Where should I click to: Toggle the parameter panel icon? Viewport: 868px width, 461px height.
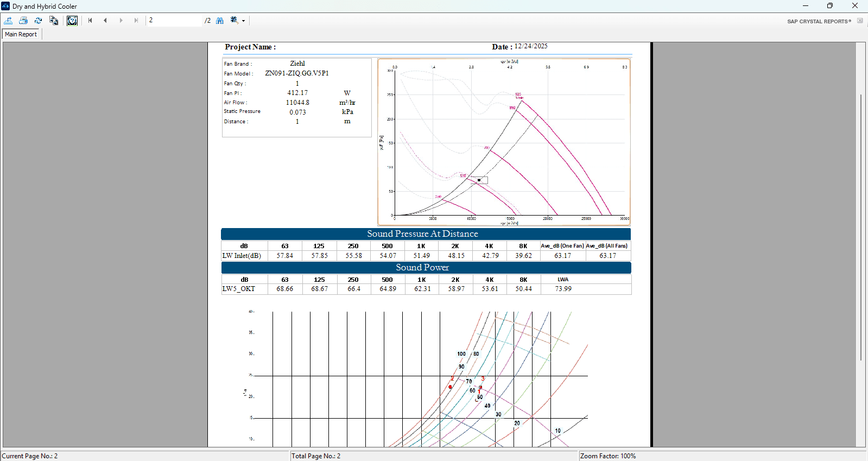[72, 21]
